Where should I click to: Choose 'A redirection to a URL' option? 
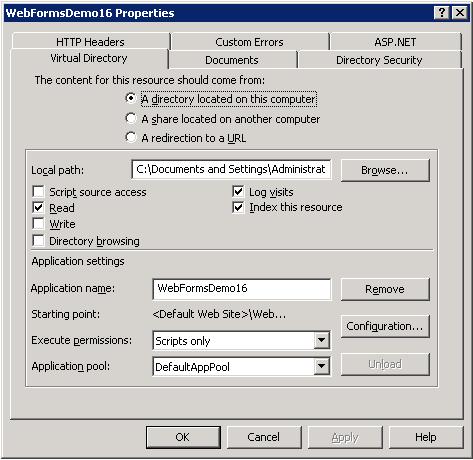tap(131, 137)
